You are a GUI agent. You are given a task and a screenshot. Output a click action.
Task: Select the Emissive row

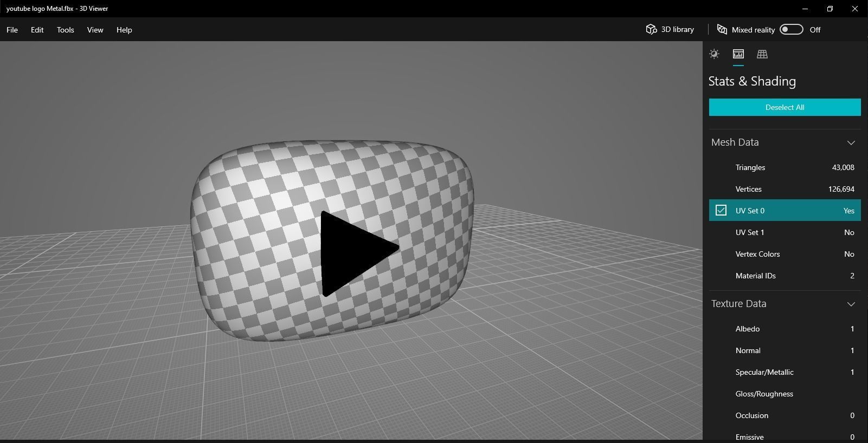point(785,435)
